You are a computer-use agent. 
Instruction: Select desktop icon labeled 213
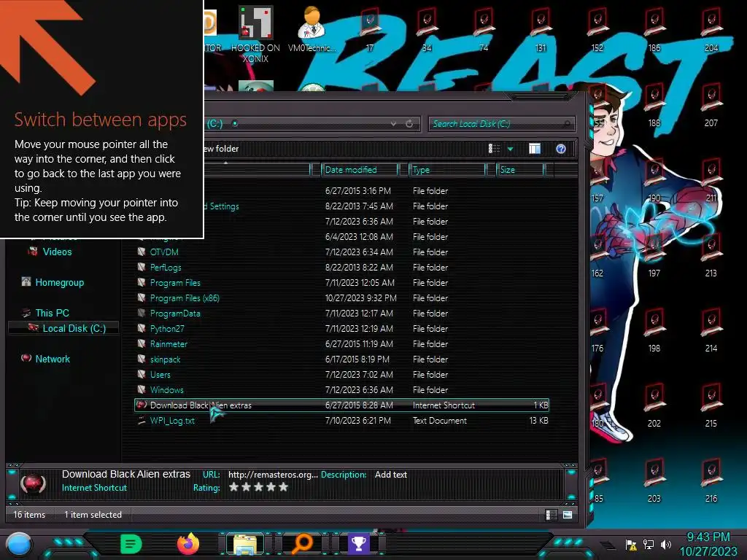tap(711, 255)
